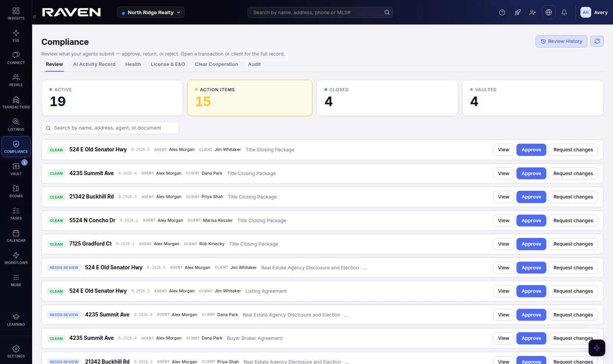Image resolution: width=613 pixels, height=364 pixels.
Task: Open the Avery user profile menu
Action: coord(594,12)
